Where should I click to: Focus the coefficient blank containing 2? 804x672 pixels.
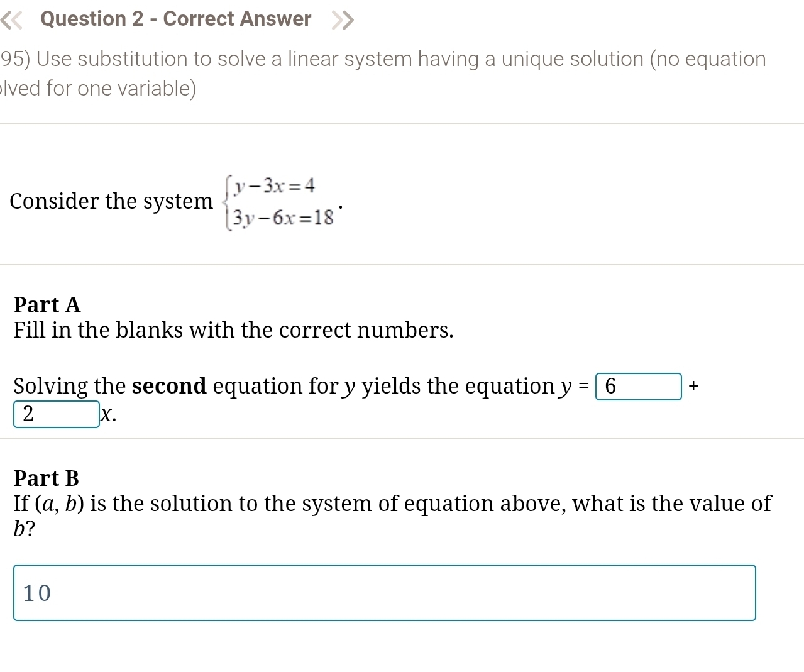57,414
